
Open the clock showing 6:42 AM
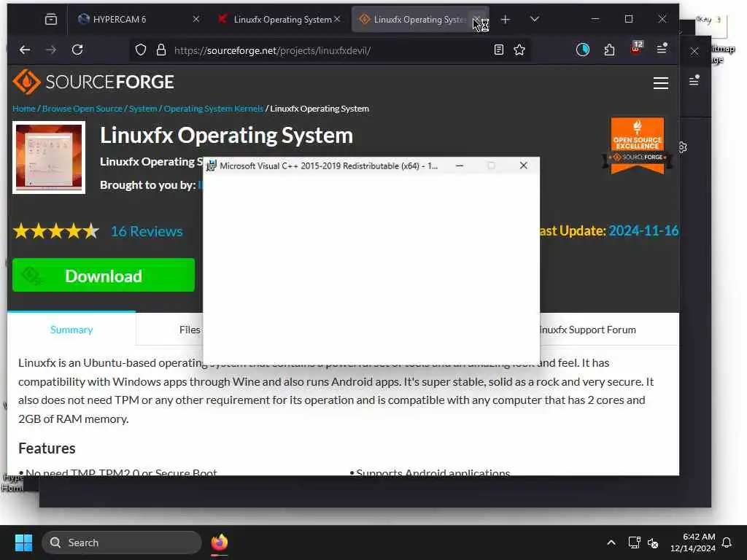tap(693, 542)
